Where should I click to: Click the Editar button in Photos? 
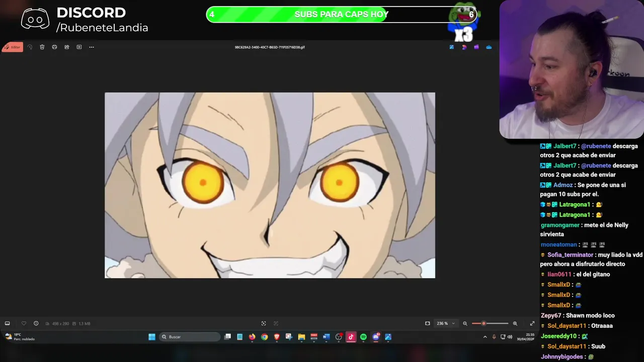point(13,47)
